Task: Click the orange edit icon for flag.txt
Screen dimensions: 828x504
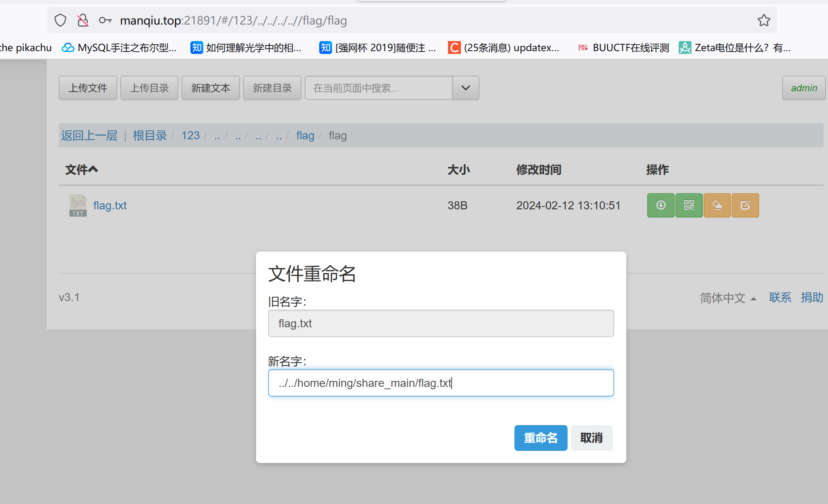Action: coord(745,205)
